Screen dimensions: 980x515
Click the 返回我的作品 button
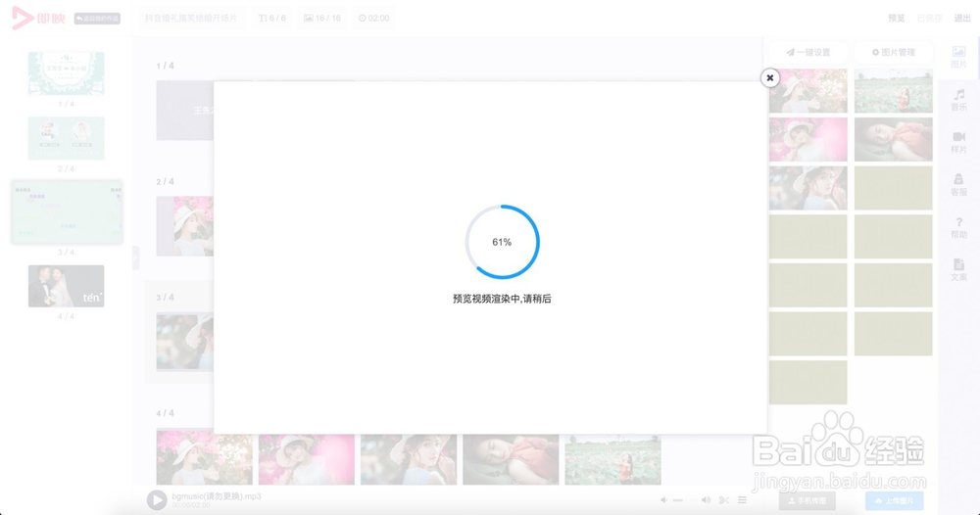click(x=97, y=19)
